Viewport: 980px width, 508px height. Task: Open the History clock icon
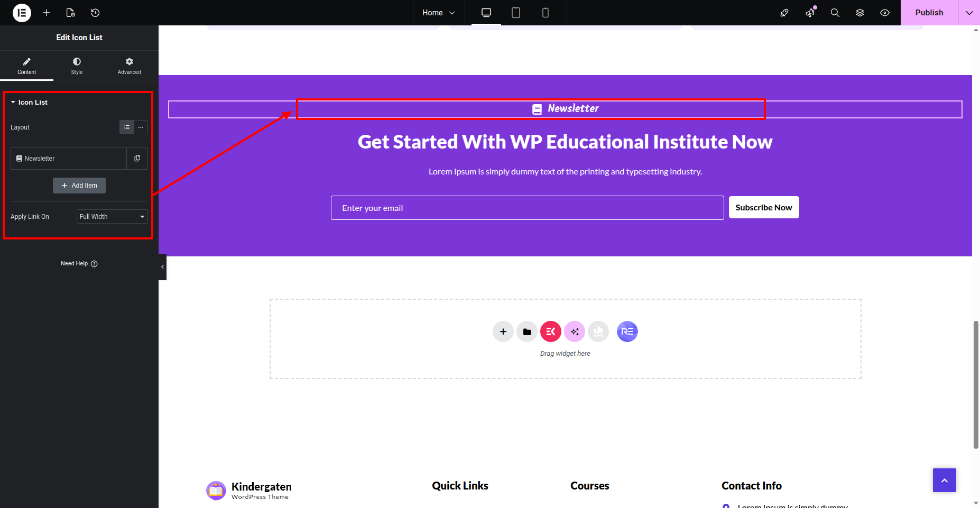click(x=95, y=13)
